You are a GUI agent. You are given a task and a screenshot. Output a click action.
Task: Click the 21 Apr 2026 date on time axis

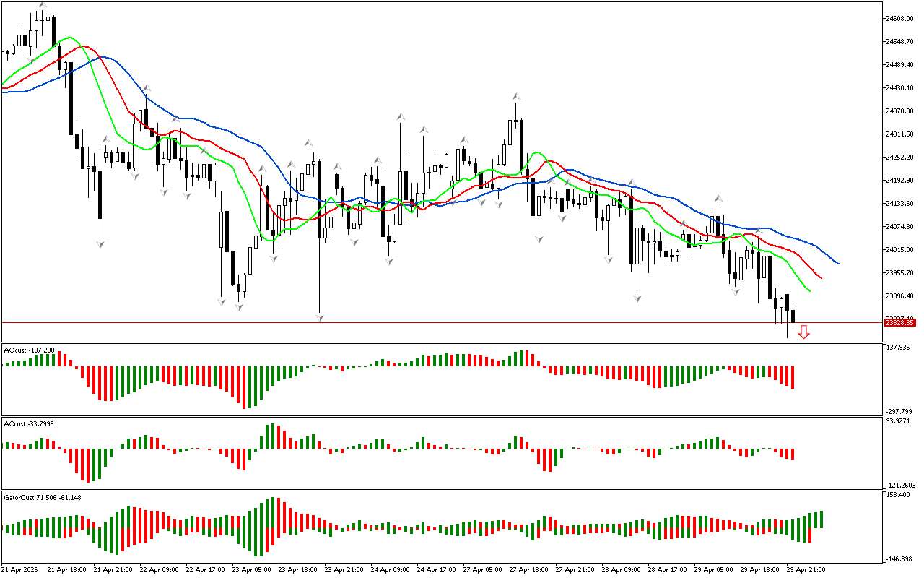[22, 569]
